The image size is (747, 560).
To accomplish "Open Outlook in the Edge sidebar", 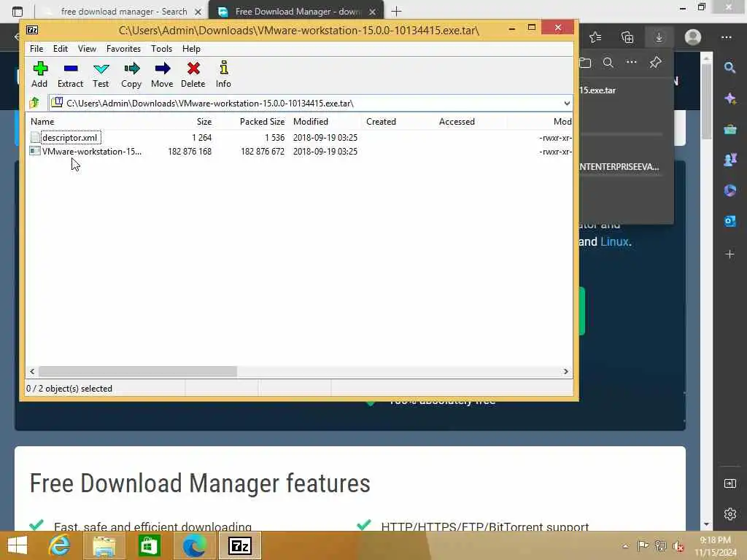I will [x=729, y=221].
